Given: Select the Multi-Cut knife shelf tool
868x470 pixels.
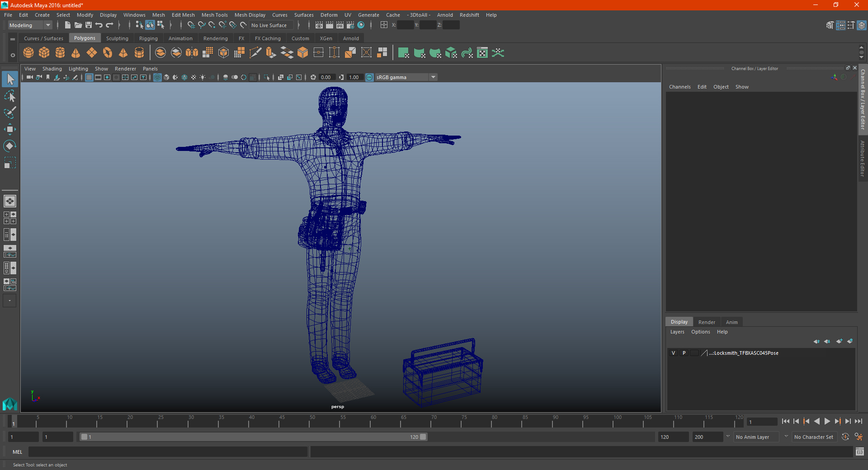Looking at the screenshot, I should click(255, 53).
